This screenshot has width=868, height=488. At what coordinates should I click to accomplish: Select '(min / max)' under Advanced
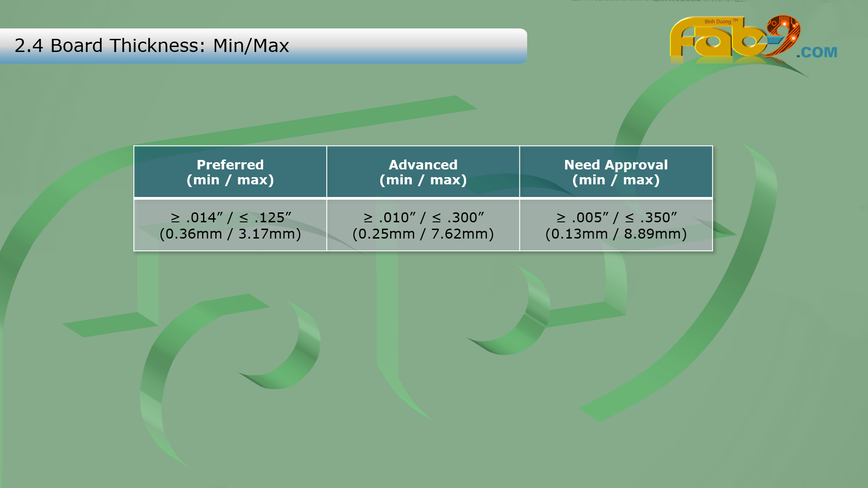pyautogui.click(x=423, y=180)
